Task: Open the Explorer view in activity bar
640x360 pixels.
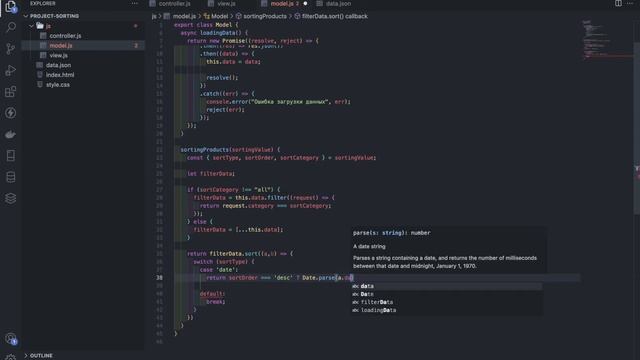Action: coord(11,7)
